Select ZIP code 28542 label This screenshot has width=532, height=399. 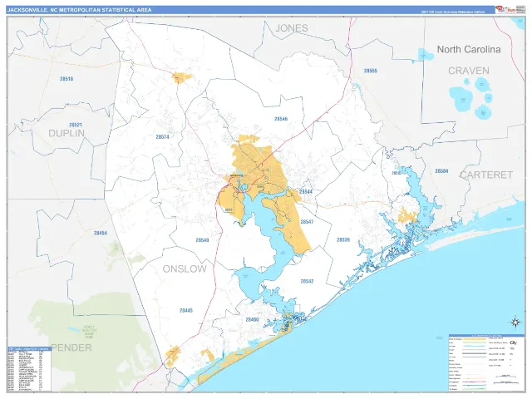(x=307, y=281)
